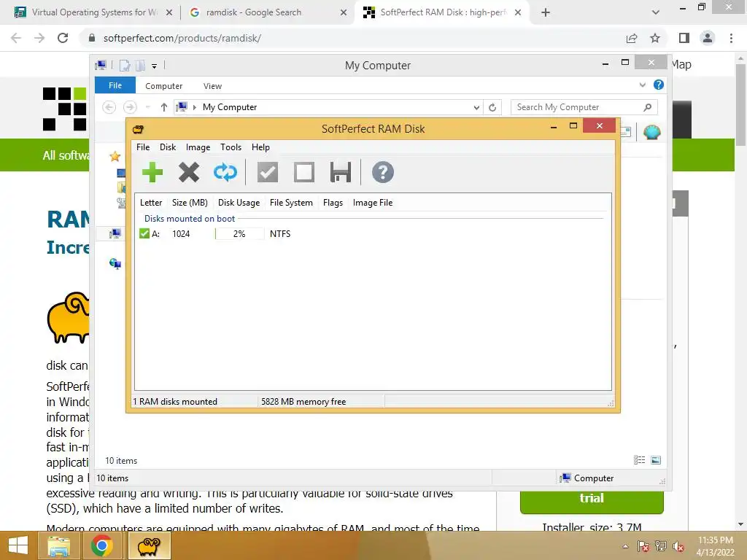Screen dimensions: 747x560
Task: Open Quick Access Toolbar customize dropdown
Action: click(155, 66)
